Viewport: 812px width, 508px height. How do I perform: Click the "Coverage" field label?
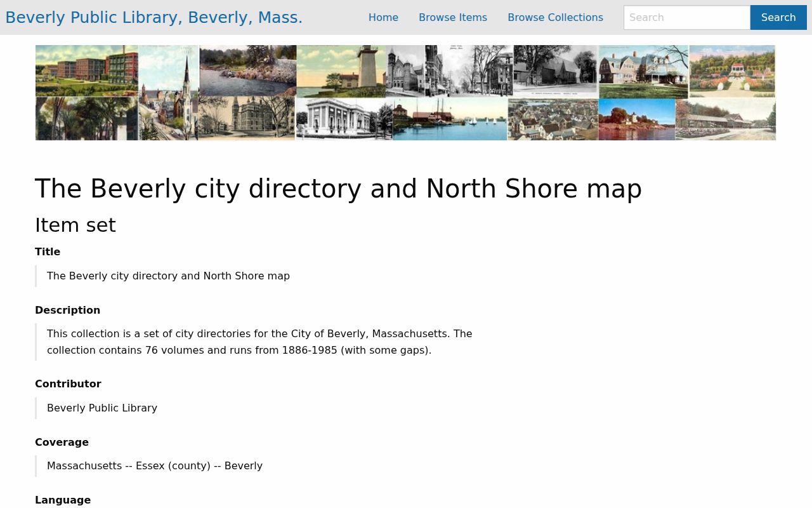[x=62, y=443]
